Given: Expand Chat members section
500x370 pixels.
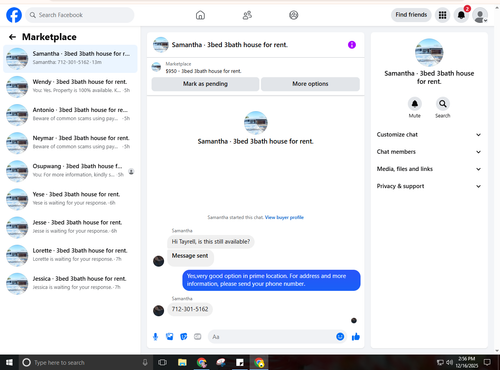Looking at the screenshot, I should pyautogui.click(x=429, y=152).
